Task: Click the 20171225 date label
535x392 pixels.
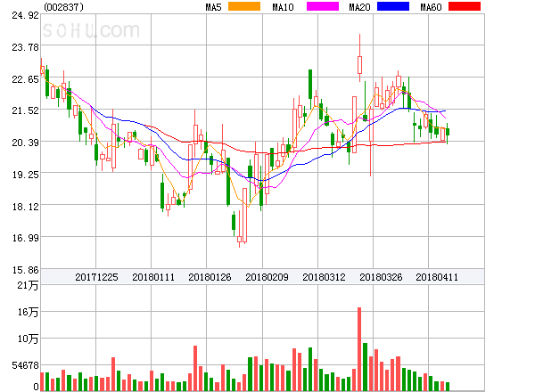Action: coord(96,277)
